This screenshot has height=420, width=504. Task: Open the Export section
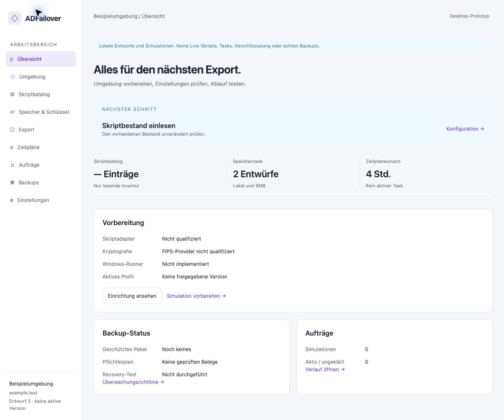click(41, 130)
